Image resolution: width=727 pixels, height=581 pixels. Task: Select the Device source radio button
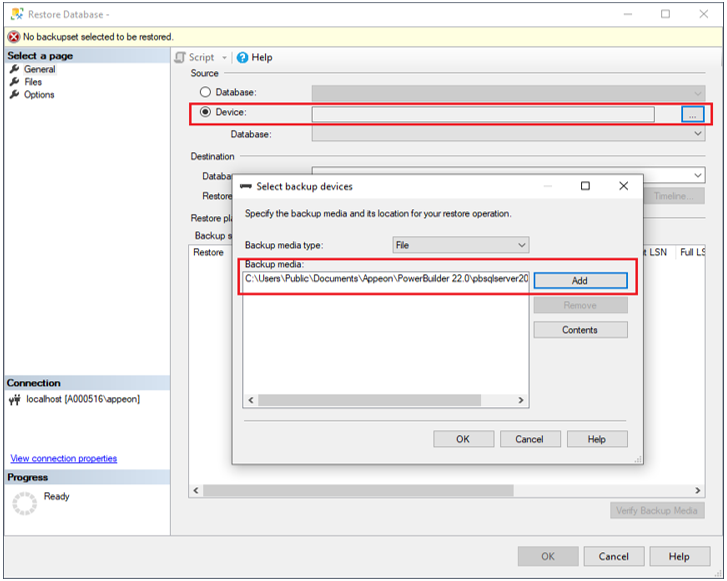click(206, 113)
